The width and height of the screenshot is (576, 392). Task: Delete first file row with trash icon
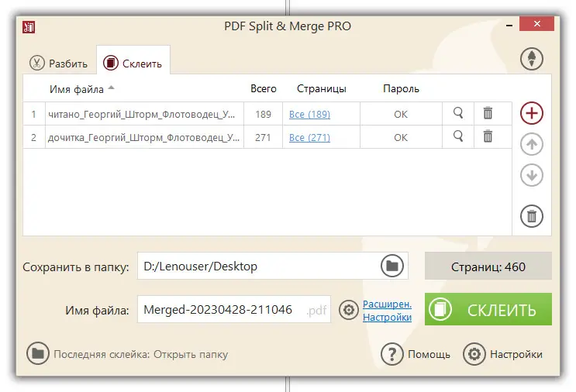coord(488,113)
